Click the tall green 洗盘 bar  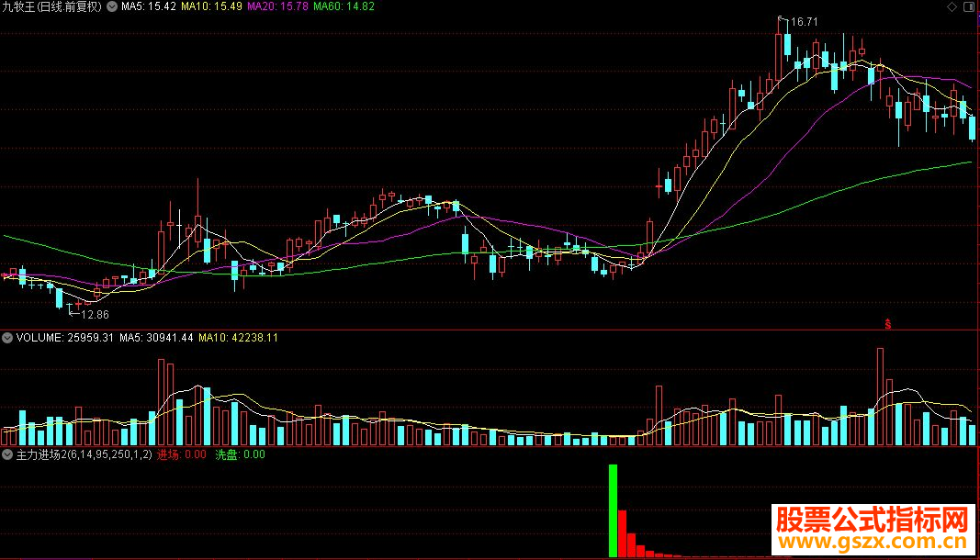tap(614, 510)
